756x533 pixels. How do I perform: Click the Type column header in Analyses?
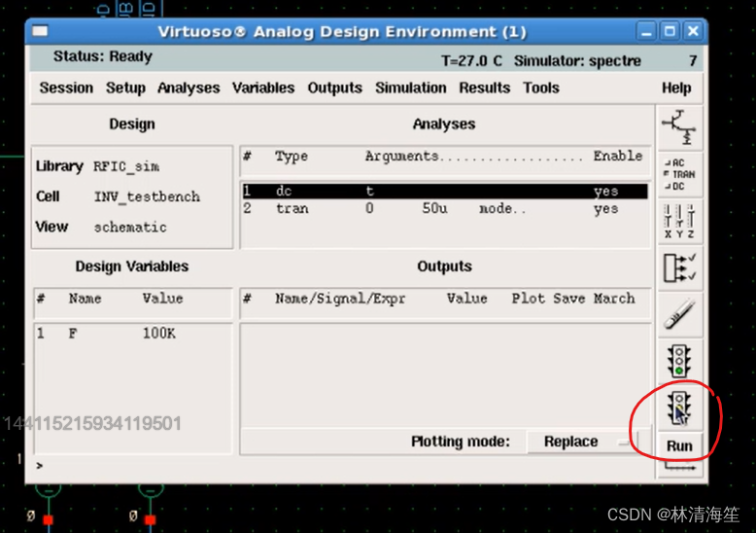point(292,157)
